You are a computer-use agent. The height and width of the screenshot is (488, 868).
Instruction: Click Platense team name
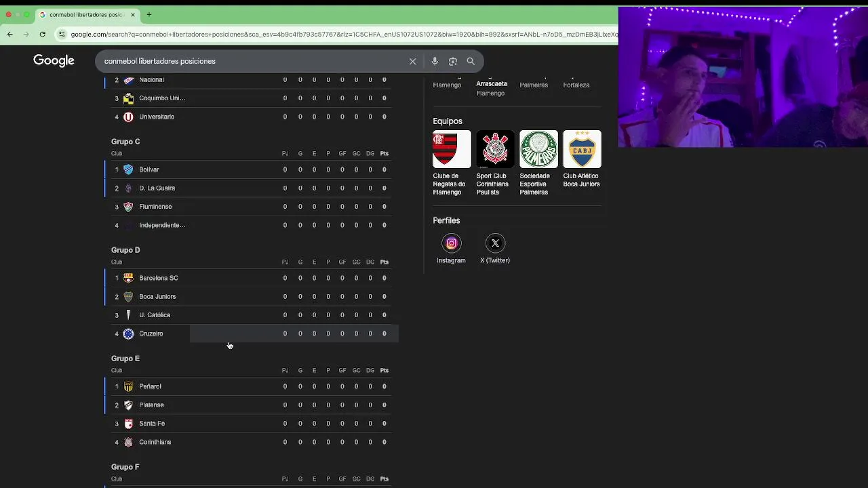coord(151,405)
